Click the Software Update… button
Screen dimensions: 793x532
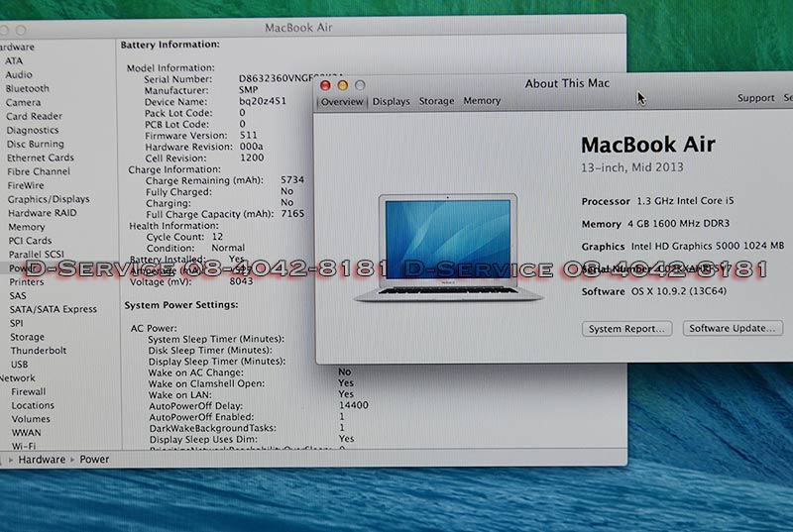(733, 328)
